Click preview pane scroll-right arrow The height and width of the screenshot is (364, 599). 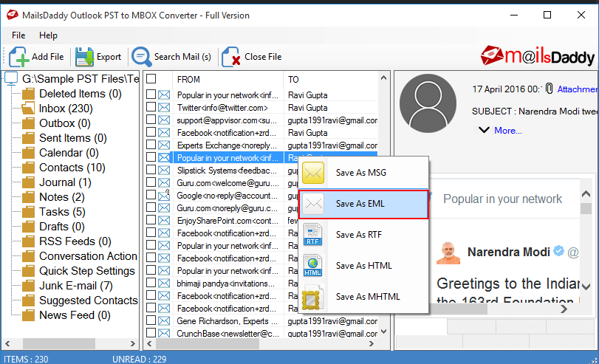coord(564,309)
